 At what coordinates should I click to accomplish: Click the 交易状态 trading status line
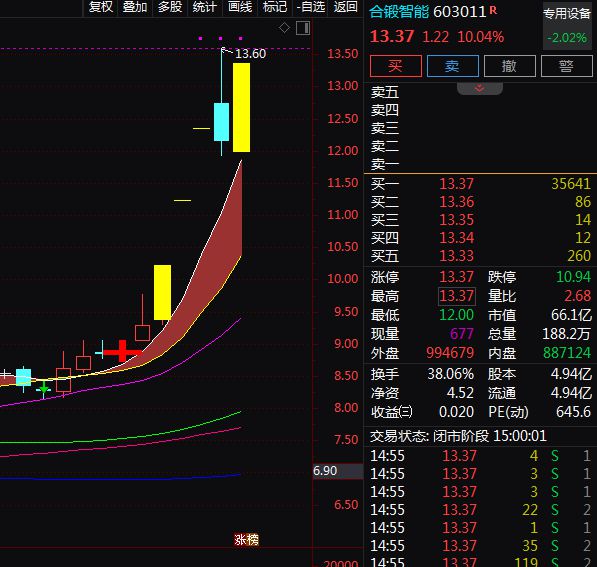pos(458,436)
